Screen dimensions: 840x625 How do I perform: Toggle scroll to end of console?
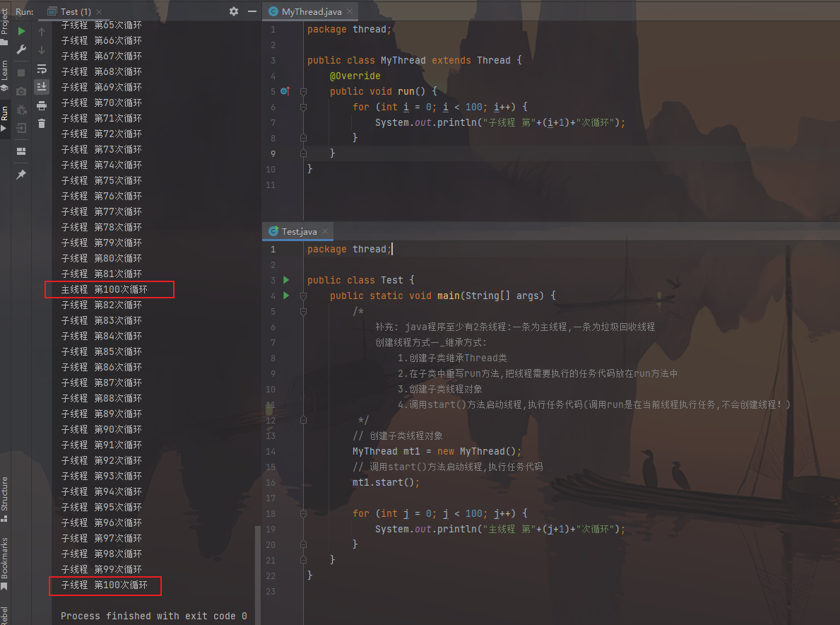[42, 86]
